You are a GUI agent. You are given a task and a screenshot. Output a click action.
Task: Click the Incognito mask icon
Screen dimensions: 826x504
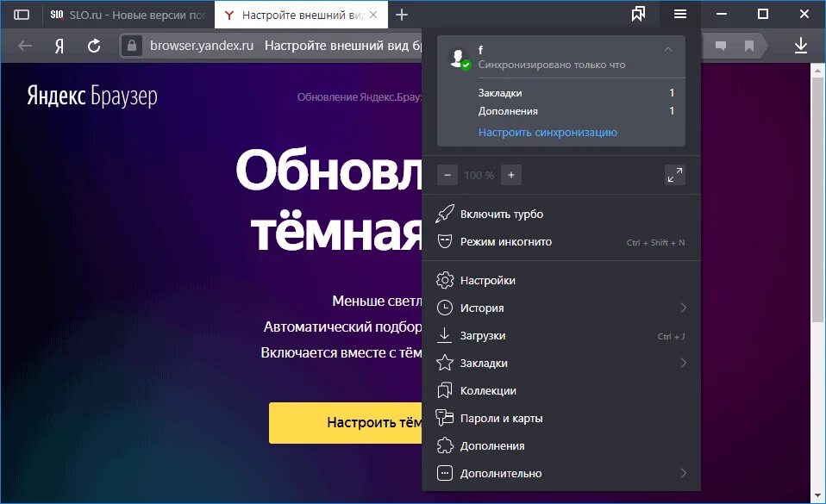(445, 241)
